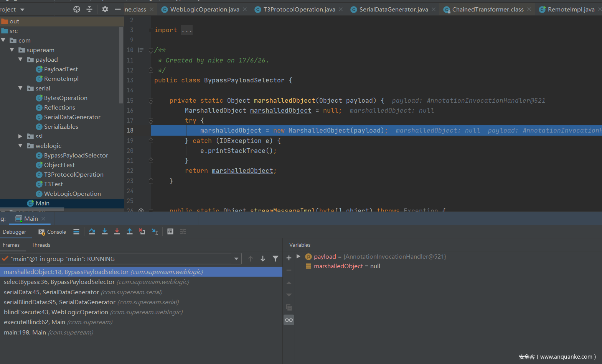Add a new watch with plus icon
The width and height of the screenshot is (602, 364).
289,258
